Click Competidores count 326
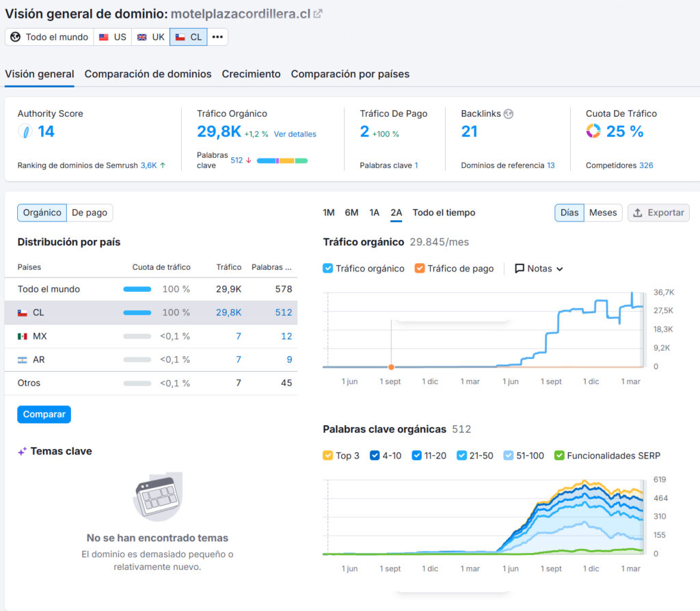Screen dimensions: 700x611 tap(646, 165)
